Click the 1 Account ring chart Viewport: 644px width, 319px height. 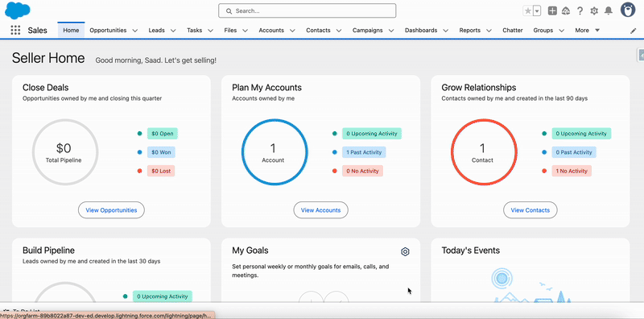275,152
